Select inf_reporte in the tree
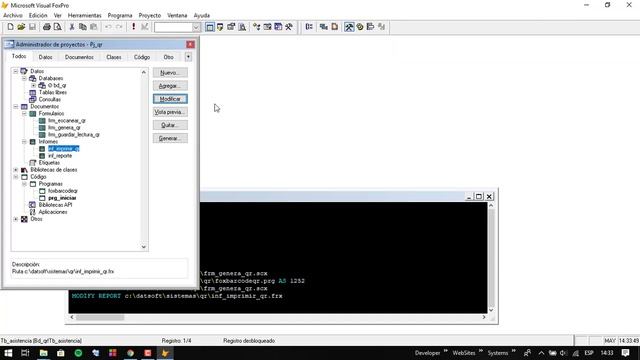640x360 pixels. pyautogui.click(x=60, y=156)
